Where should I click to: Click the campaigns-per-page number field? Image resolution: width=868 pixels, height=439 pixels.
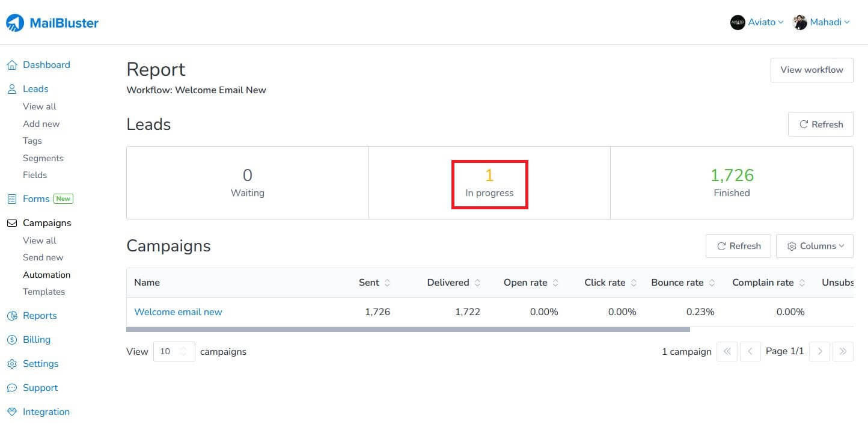[170, 351]
